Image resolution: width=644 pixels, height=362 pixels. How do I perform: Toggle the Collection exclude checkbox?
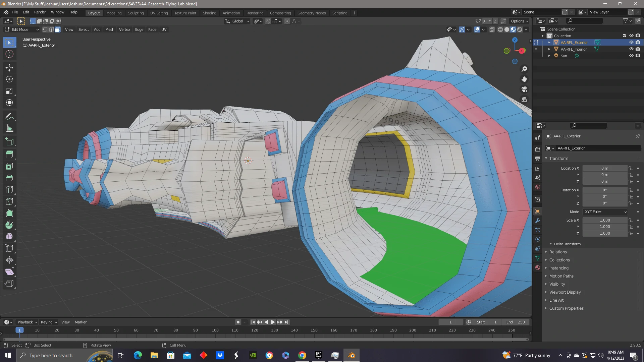pos(624,36)
